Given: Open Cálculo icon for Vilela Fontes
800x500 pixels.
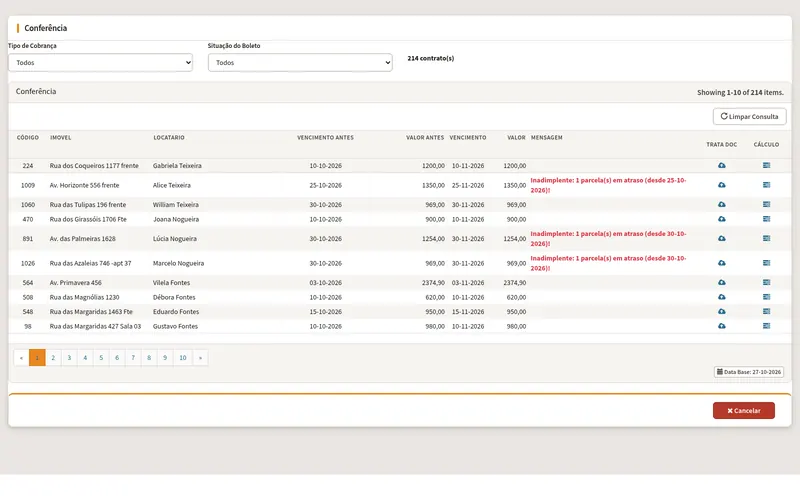Looking at the screenshot, I should click(766, 282).
